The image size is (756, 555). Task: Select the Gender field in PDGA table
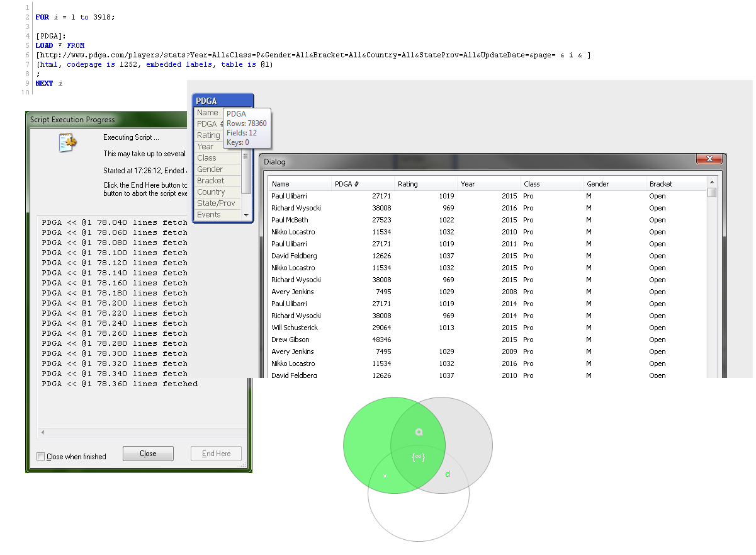210,169
